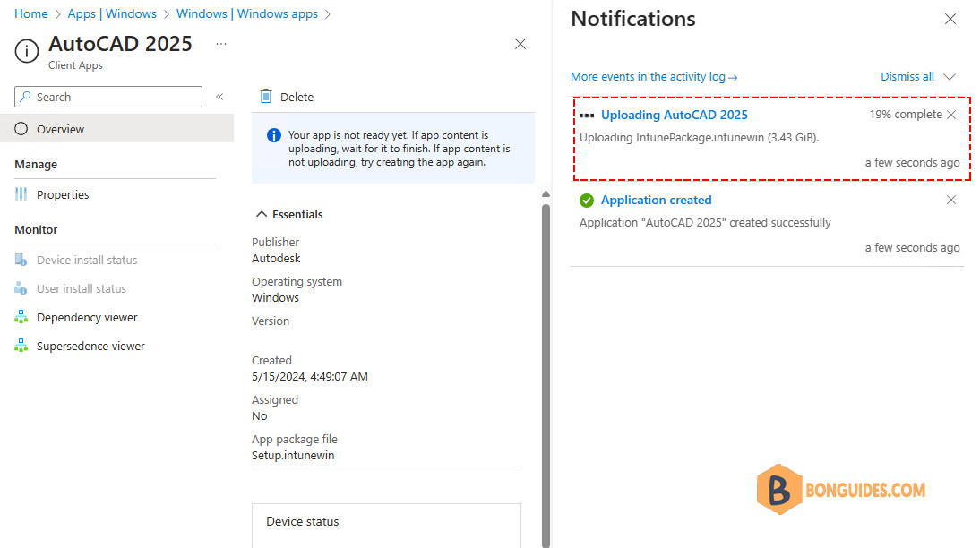Click Uploading IntunePackage.intunewin (3.43 GiB) text
Screen dimensions: 980x548
point(699,138)
